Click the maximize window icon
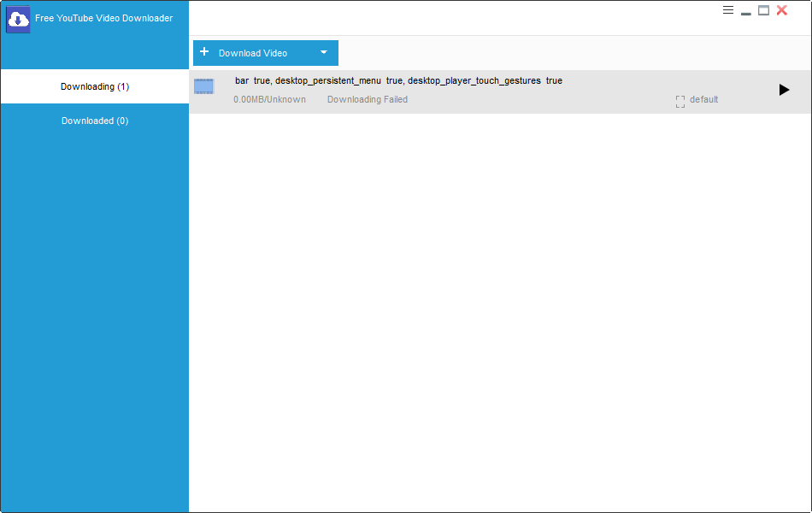The image size is (812, 513). 763,10
